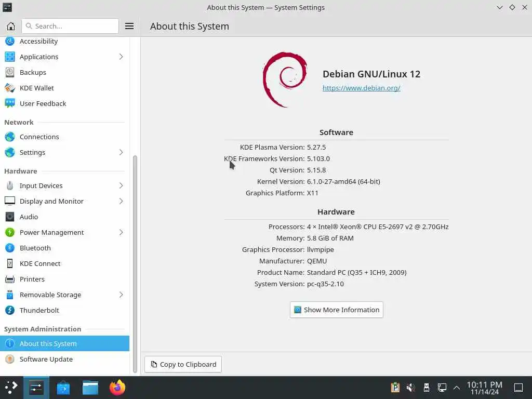Click the System Version value pc-q35-2.10
The height and width of the screenshot is (399, 532).
tap(325, 284)
